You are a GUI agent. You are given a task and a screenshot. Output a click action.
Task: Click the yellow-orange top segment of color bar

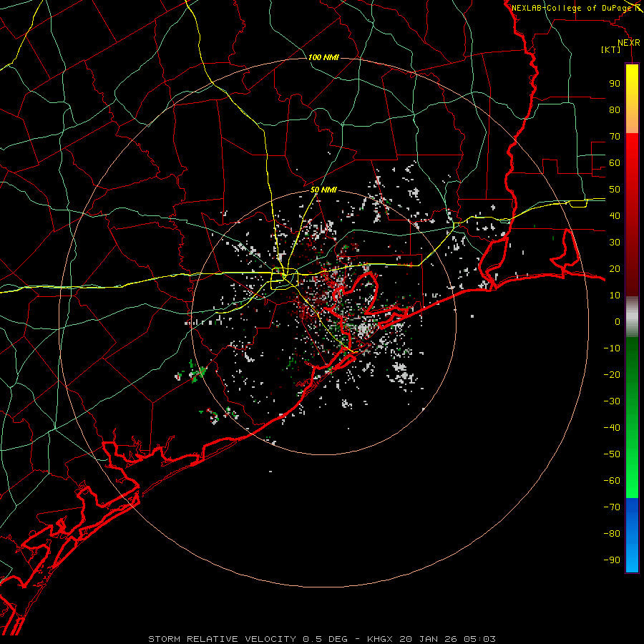coord(632,99)
